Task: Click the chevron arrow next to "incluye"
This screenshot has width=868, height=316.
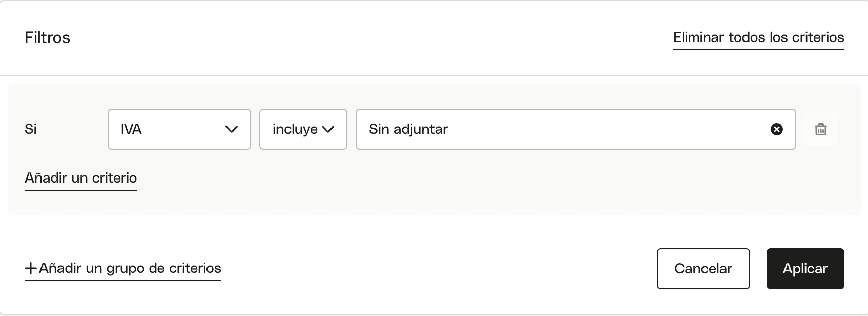Action: point(328,129)
